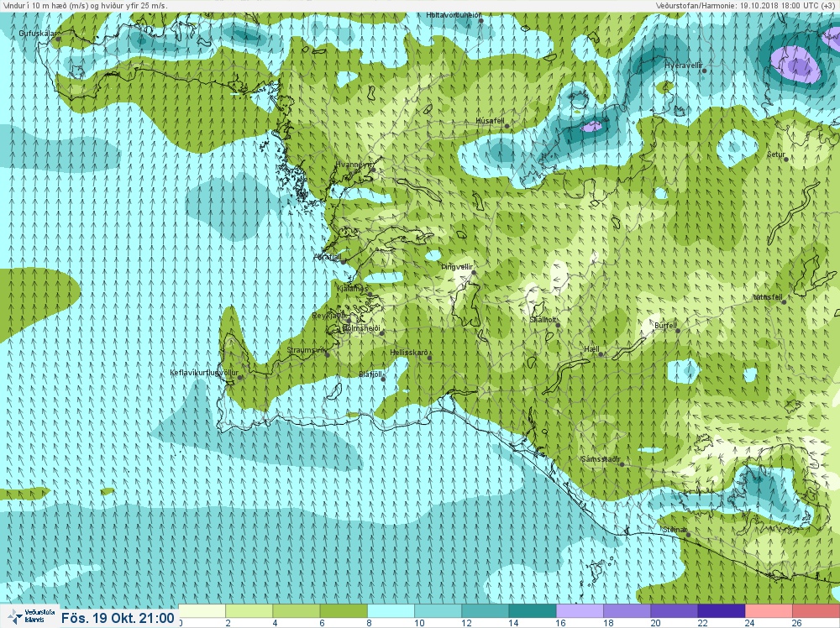
Task: Click the legend value 26
Action: coord(796,623)
